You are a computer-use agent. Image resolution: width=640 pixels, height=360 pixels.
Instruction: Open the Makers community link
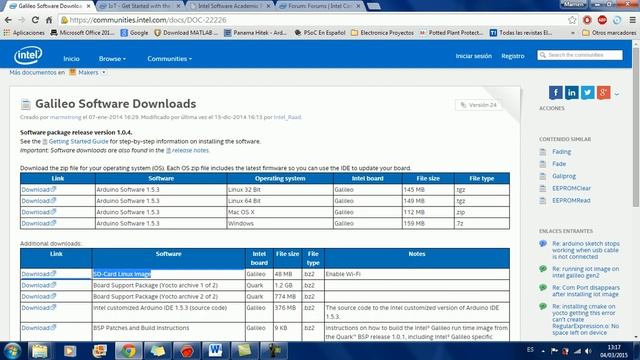coord(88,72)
